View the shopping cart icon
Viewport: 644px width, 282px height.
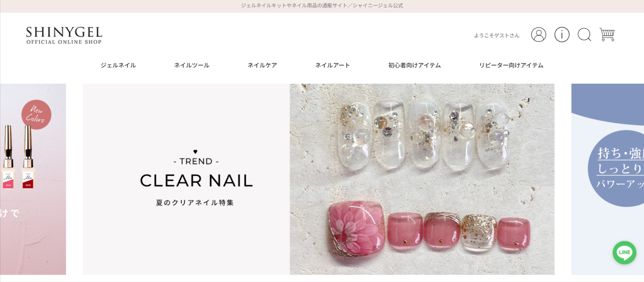click(607, 34)
